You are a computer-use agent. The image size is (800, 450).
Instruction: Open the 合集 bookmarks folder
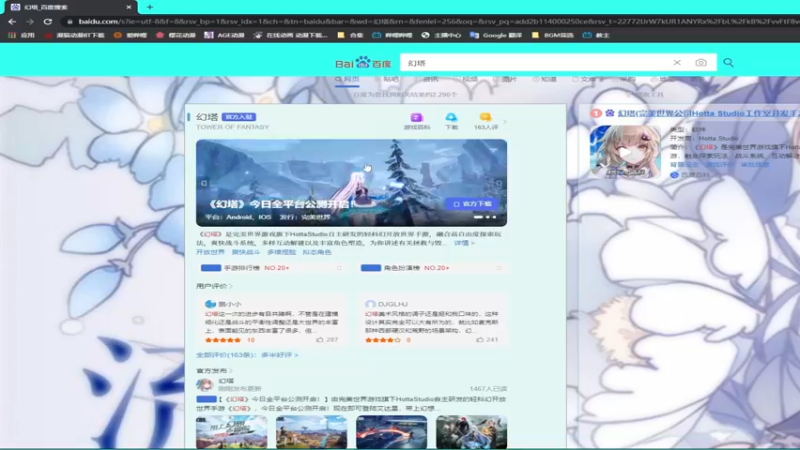pyautogui.click(x=351, y=35)
